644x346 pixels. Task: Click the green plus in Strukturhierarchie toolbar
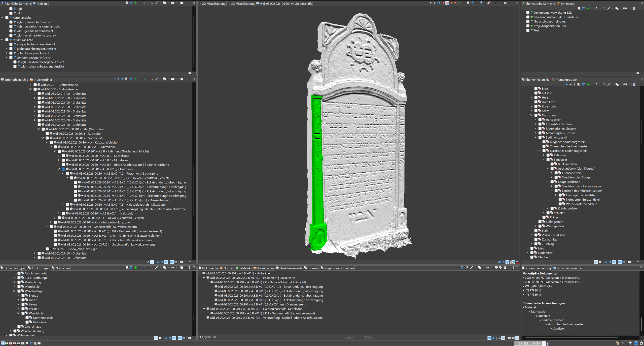click(136, 79)
